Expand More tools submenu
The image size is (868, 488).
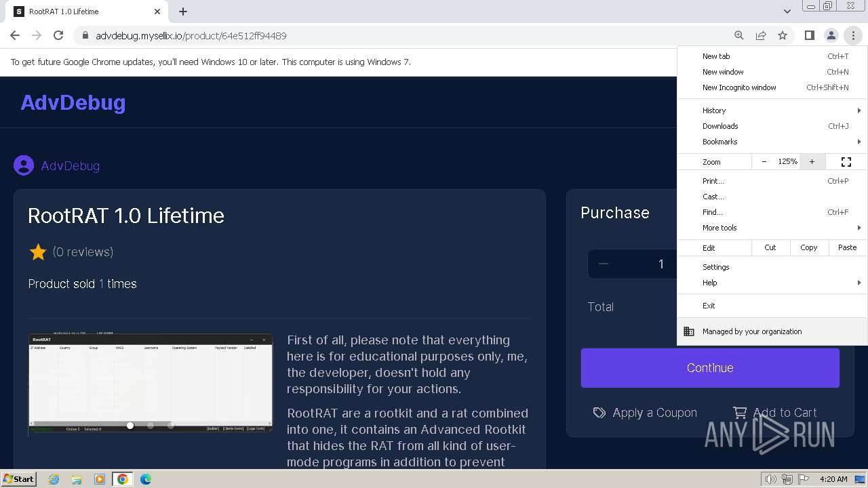[772, 228]
